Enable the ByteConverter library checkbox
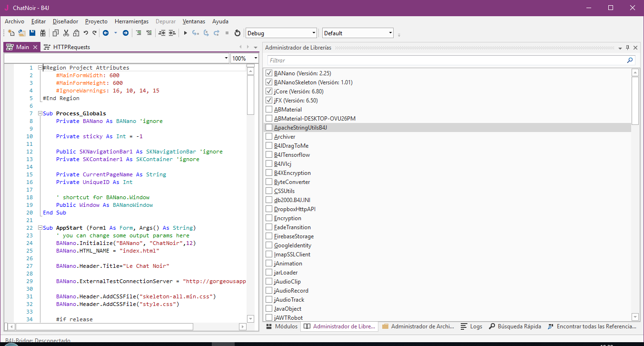Viewport: 644px width, 346px height. [269, 182]
